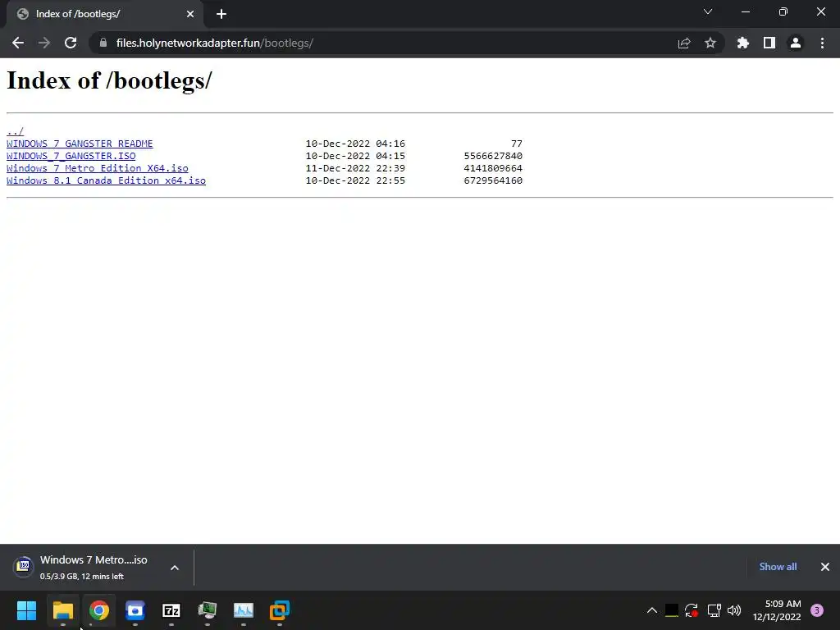The image size is (840, 630).
Task: Open network settings from the tray
Action: point(714,610)
